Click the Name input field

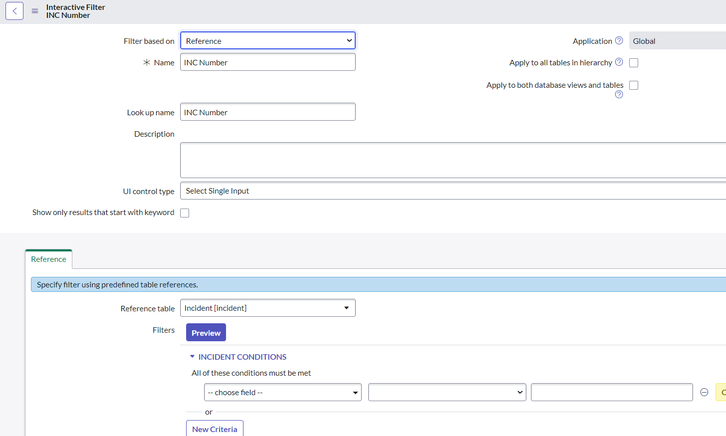tap(268, 62)
